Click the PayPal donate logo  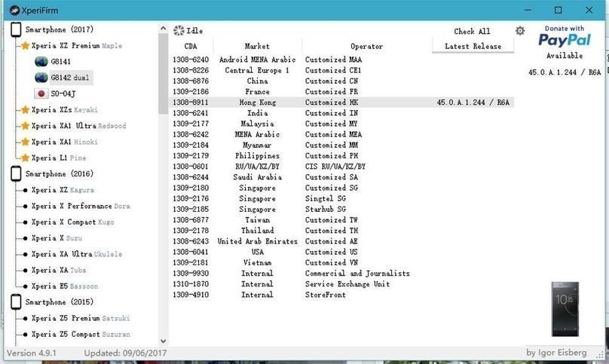coord(565,40)
